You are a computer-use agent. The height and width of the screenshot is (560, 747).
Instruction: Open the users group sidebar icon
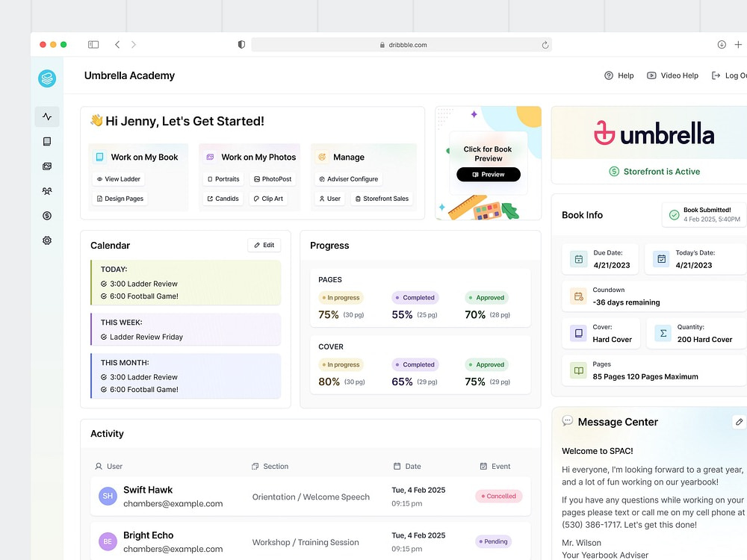[46, 191]
